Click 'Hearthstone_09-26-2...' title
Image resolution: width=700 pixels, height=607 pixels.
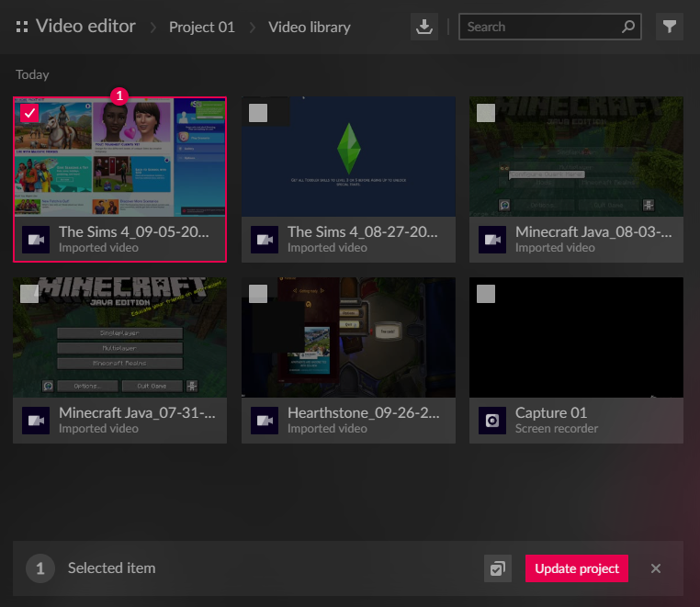(364, 413)
